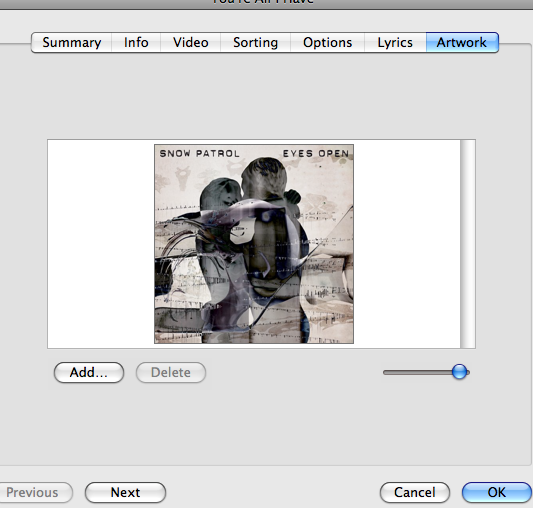The image size is (533, 508).
Task: Select the Video tab
Action: click(191, 43)
